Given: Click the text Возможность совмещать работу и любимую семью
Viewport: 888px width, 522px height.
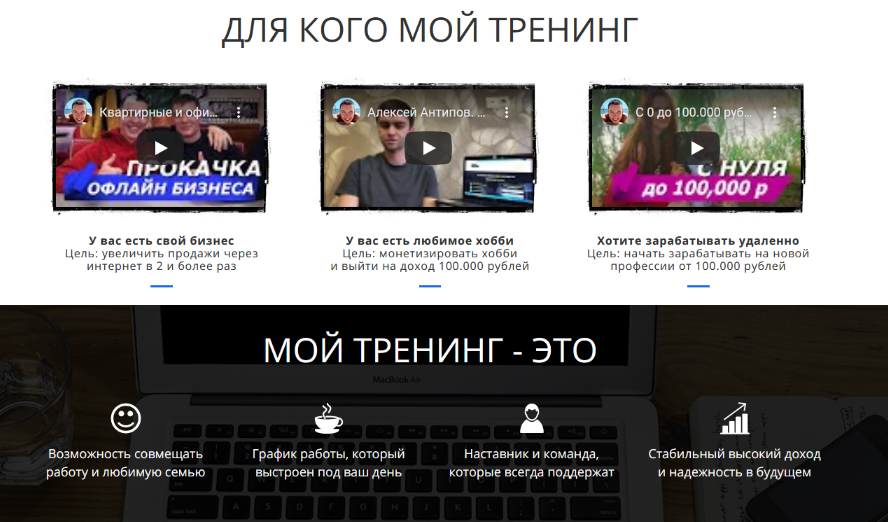Looking at the screenshot, I should 126,463.
